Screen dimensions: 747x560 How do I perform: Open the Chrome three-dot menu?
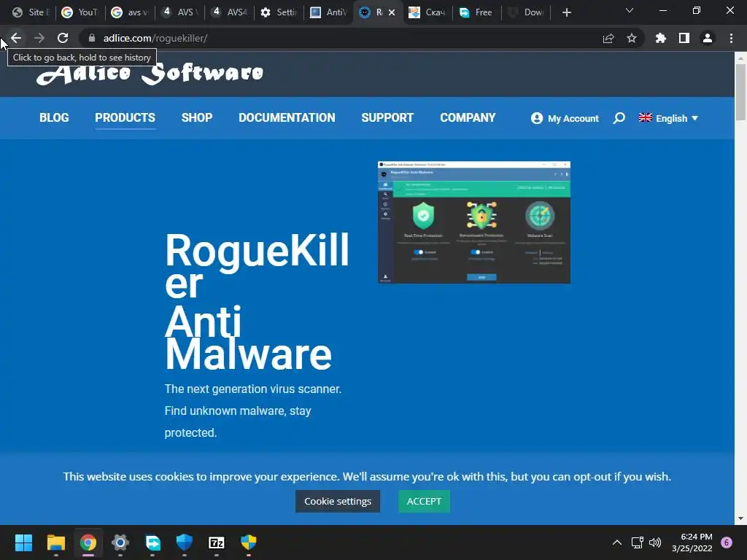(x=731, y=38)
